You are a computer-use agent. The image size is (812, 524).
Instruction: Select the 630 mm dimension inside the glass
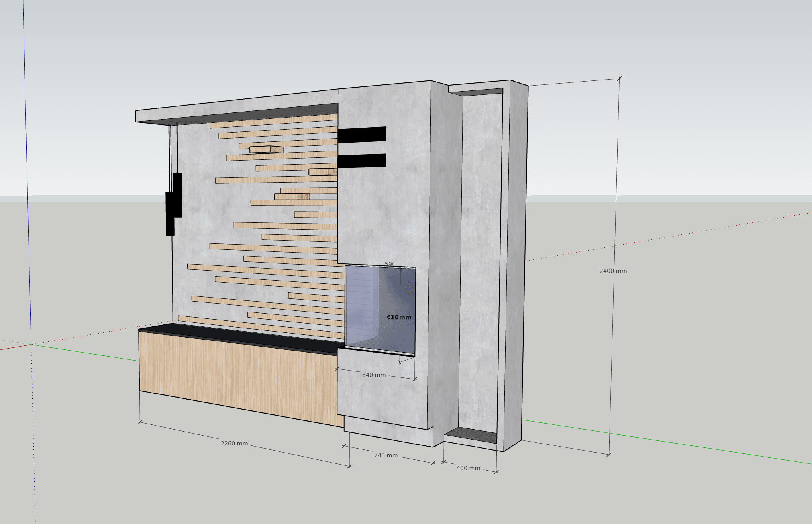point(399,317)
